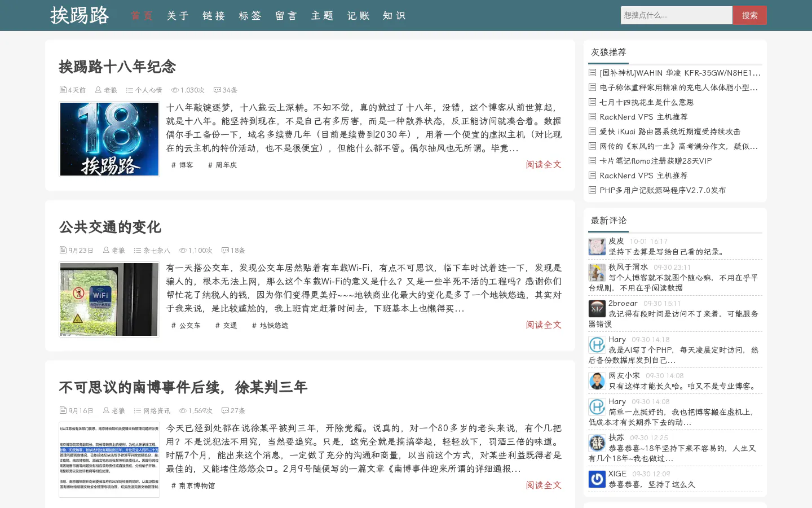Image resolution: width=812 pixels, height=508 pixels.
Task: Click the red 搜索 button
Action: tap(749, 15)
